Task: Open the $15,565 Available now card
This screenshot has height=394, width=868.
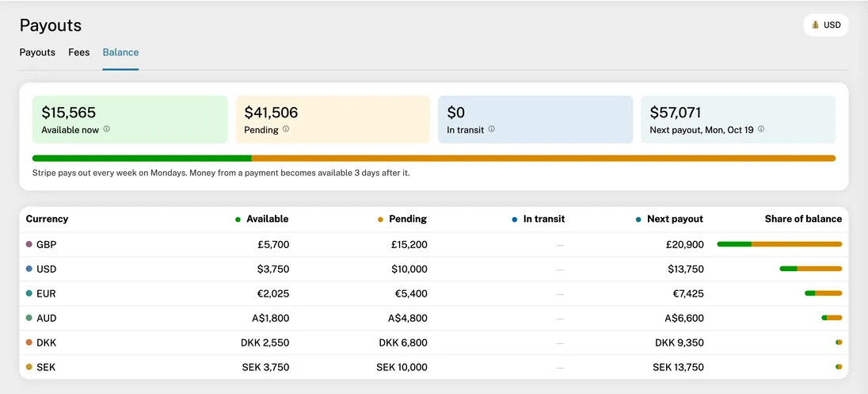Action: pos(130,120)
